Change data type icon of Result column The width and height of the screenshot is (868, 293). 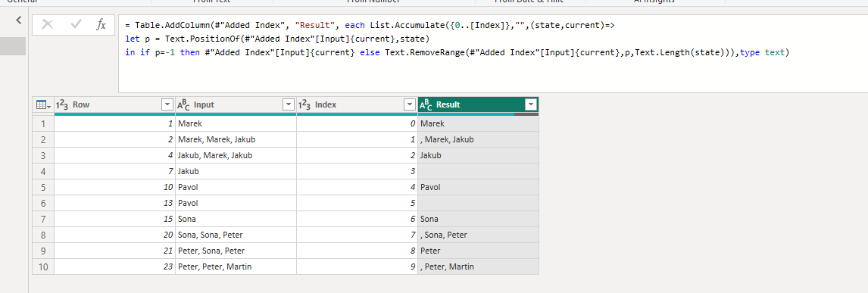tap(426, 105)
